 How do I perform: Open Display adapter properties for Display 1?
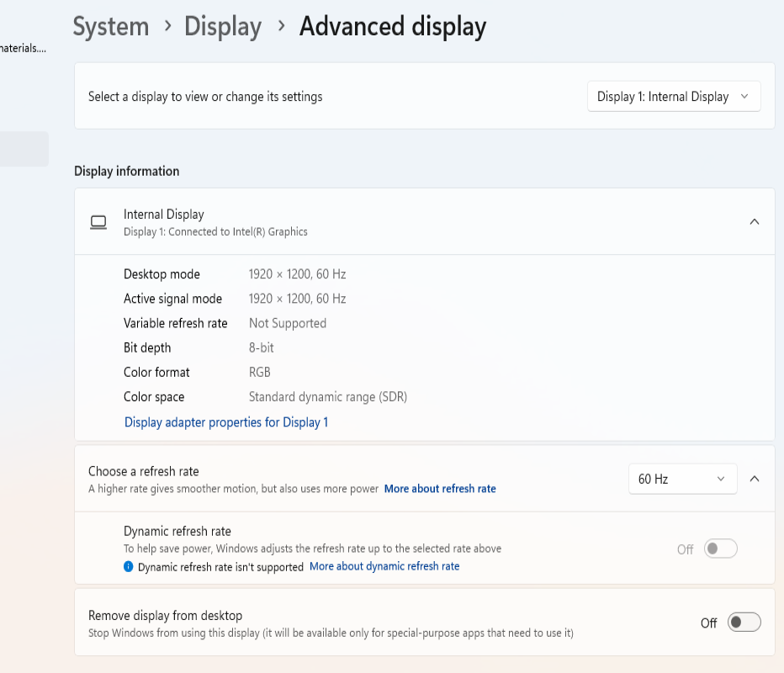point(226,422)
